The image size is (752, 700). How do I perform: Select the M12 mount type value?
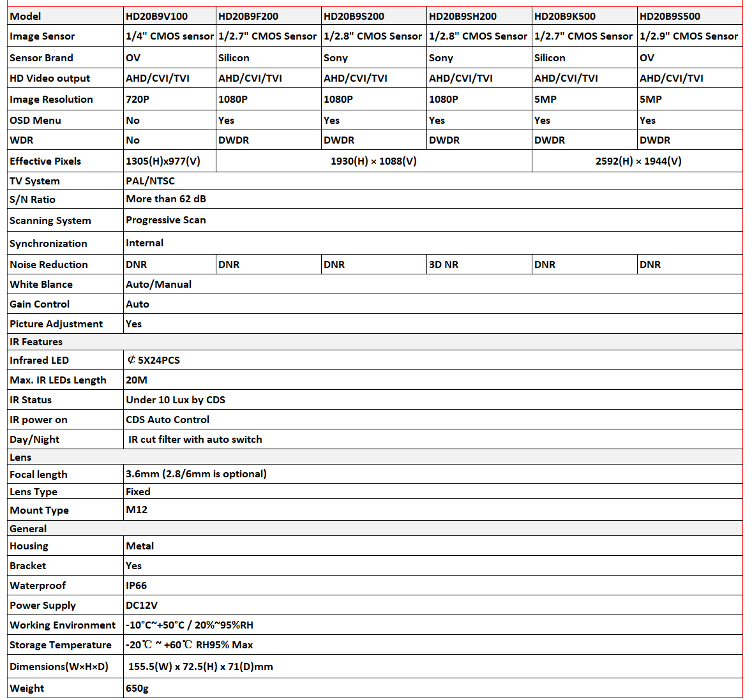[137, 510]
